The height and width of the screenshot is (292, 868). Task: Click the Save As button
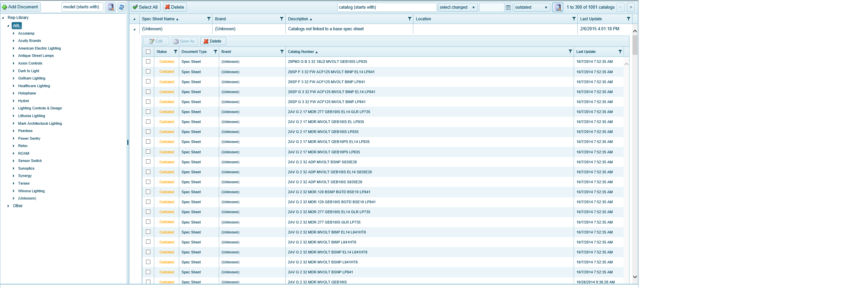click(185, 42)
